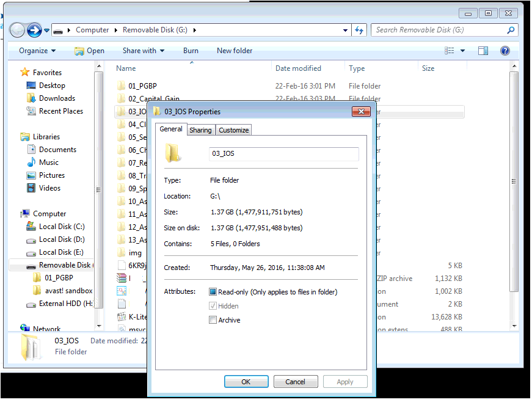
Task: Expand the Share with dropdown
Action: [x=144, y=51]
